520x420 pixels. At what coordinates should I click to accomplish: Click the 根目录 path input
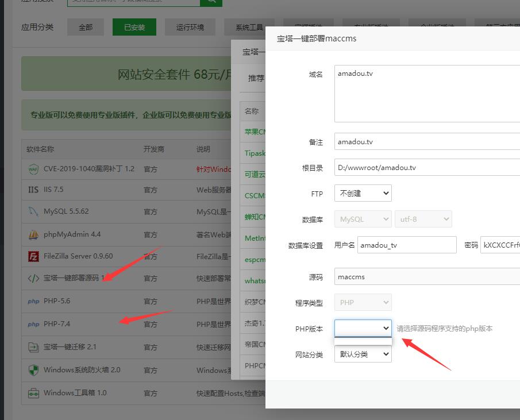[427, 167]
